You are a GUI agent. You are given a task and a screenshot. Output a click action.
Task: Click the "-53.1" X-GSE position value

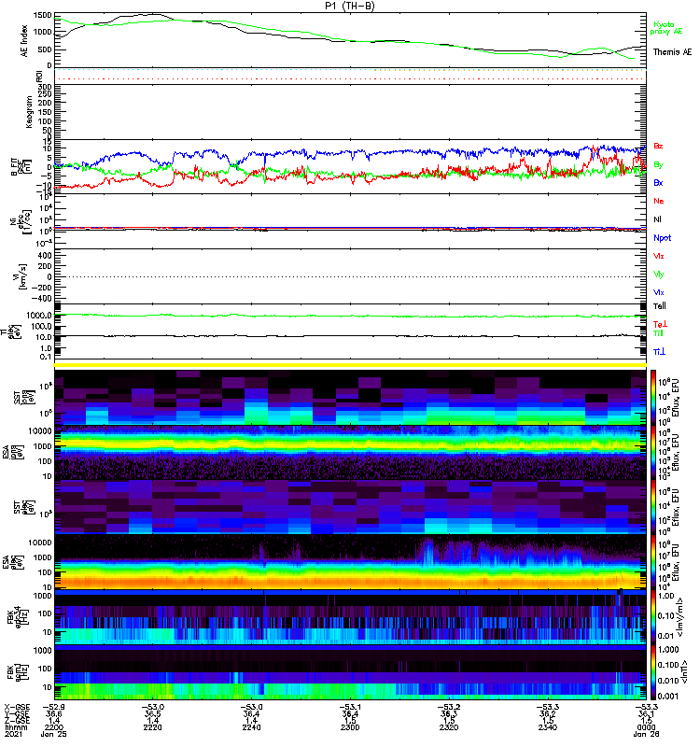350,707
